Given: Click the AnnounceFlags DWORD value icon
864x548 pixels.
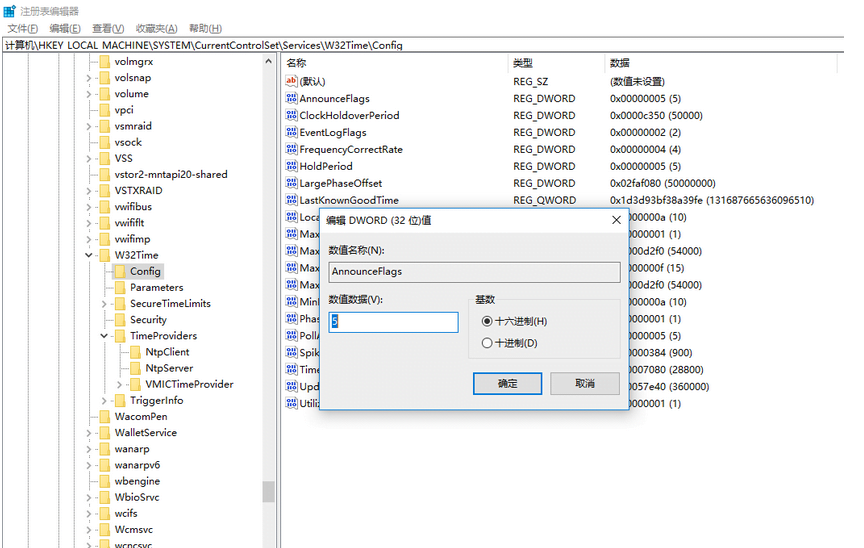Looking at the screenshot, I should coord(291,99).
